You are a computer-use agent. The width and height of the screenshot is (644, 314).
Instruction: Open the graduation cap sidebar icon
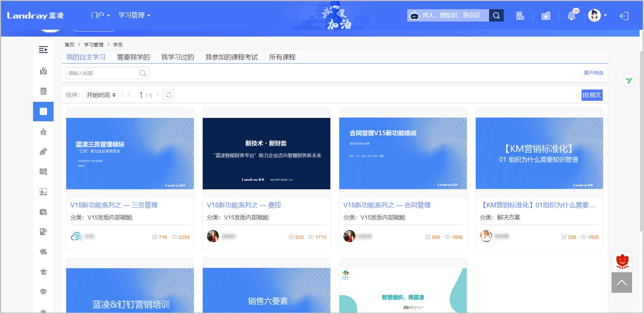[43, 272]
